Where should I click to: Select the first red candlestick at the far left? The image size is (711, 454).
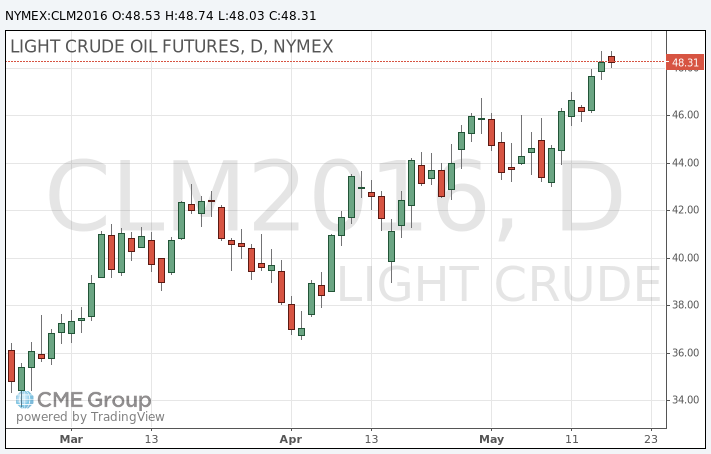11,365
